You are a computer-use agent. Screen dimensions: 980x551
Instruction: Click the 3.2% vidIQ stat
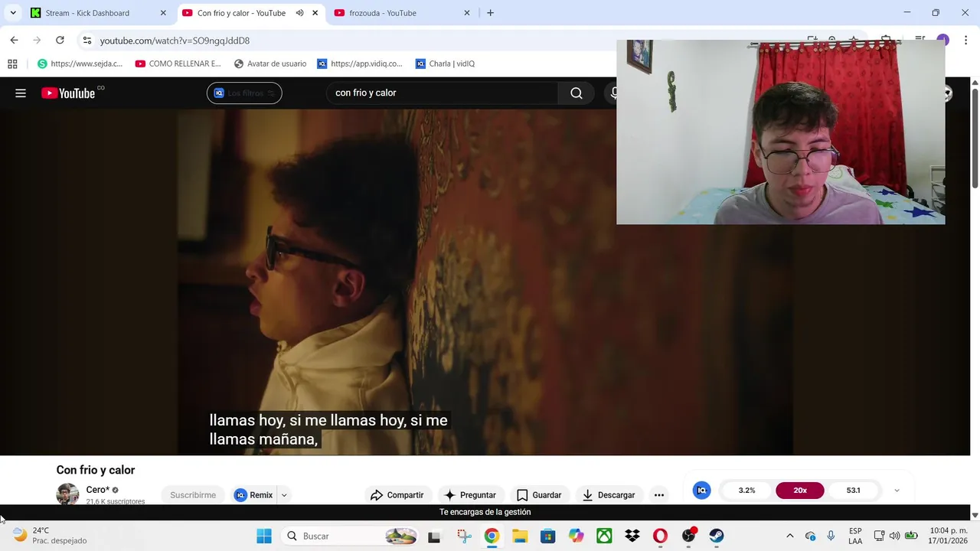pyautogui.click(x=746, y=491)
